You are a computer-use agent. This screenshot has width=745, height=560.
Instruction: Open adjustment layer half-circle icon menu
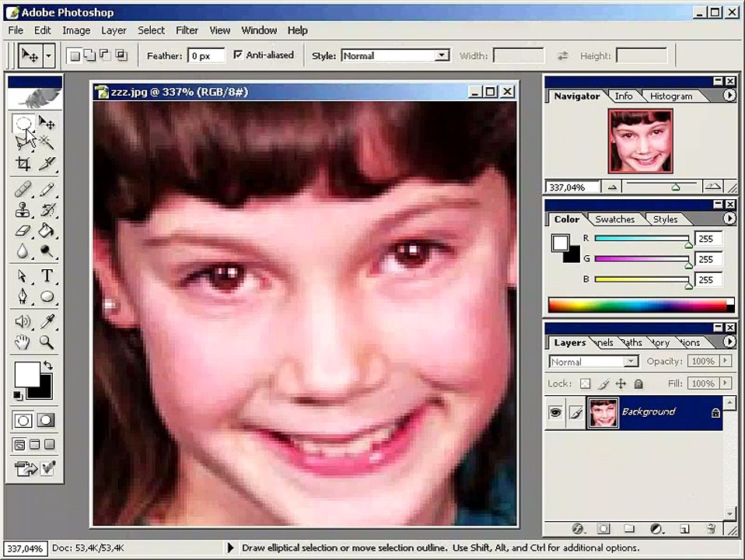[x=656, y=529]
